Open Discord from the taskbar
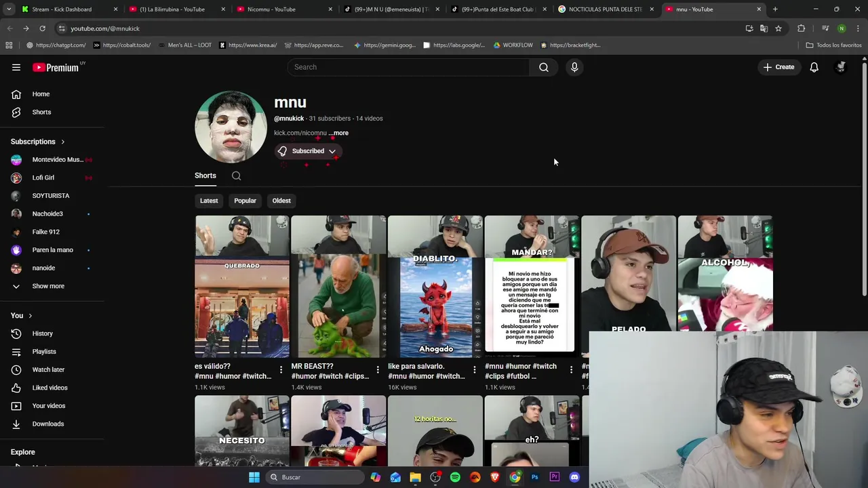 pyautogui.click(x=574, y=477)
